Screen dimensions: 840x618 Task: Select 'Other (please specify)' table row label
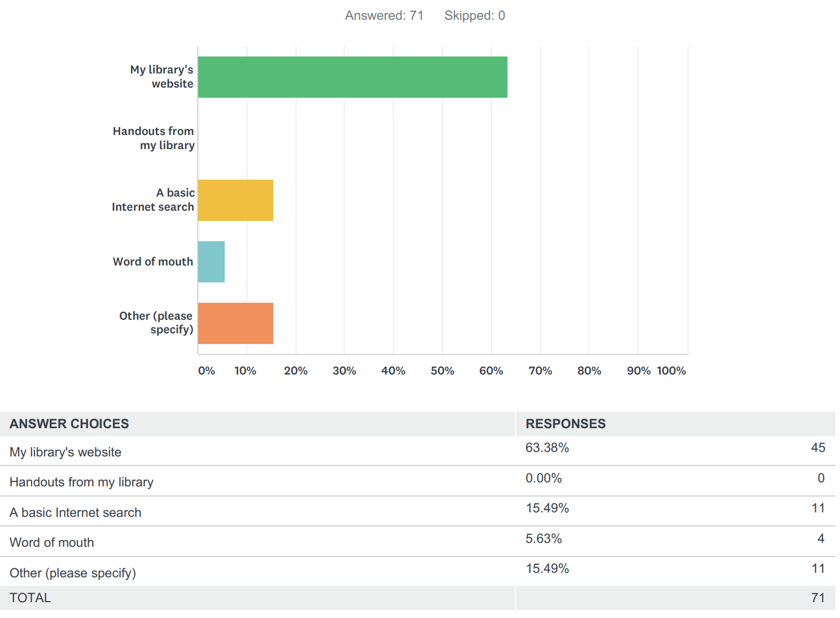[73, 573]
